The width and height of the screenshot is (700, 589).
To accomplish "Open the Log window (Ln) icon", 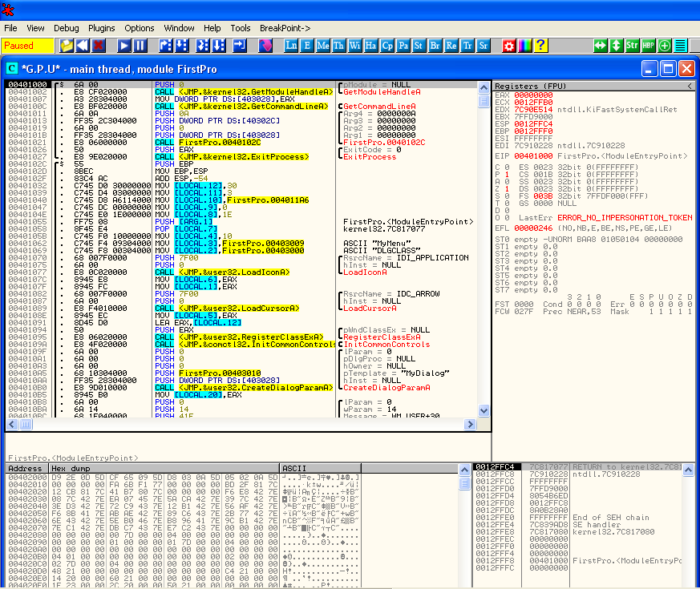I will point(291,46).
